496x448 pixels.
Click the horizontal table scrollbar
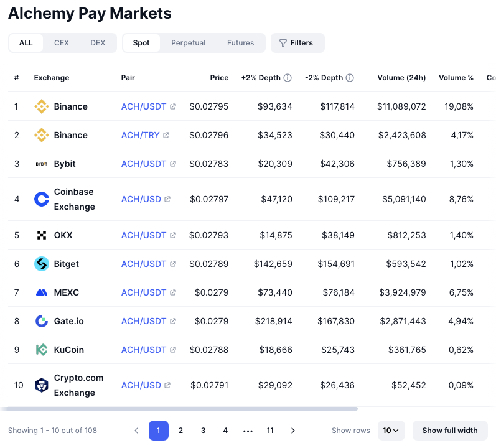point(179,409)
